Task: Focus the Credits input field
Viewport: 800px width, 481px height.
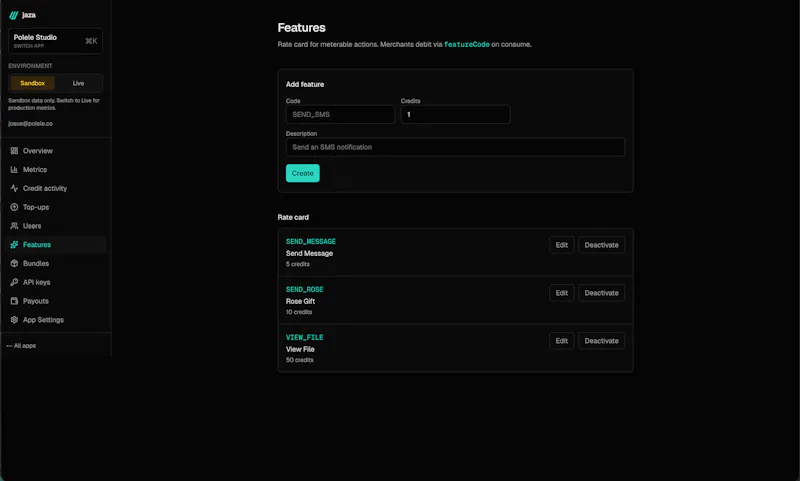Action: [455, 114]
